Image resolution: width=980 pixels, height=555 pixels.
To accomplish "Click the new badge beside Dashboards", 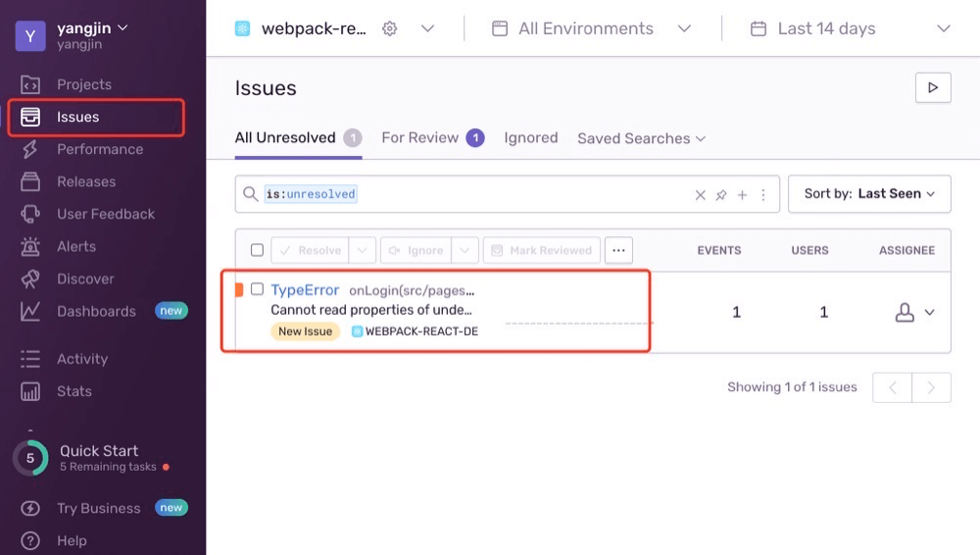I will 171,311.
